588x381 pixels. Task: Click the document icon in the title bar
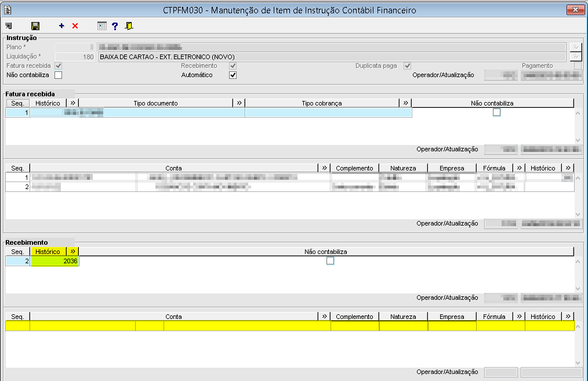(8, 10)
